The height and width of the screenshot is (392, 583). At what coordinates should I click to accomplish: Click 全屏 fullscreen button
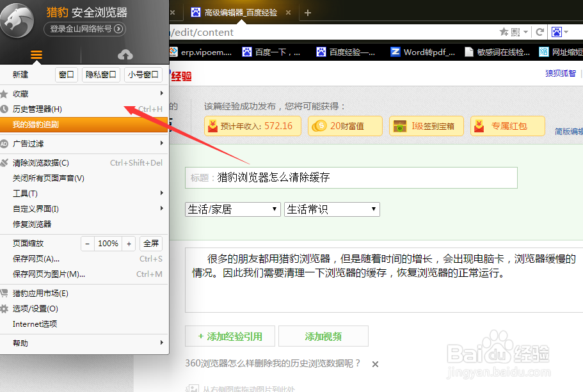(151, 244)
